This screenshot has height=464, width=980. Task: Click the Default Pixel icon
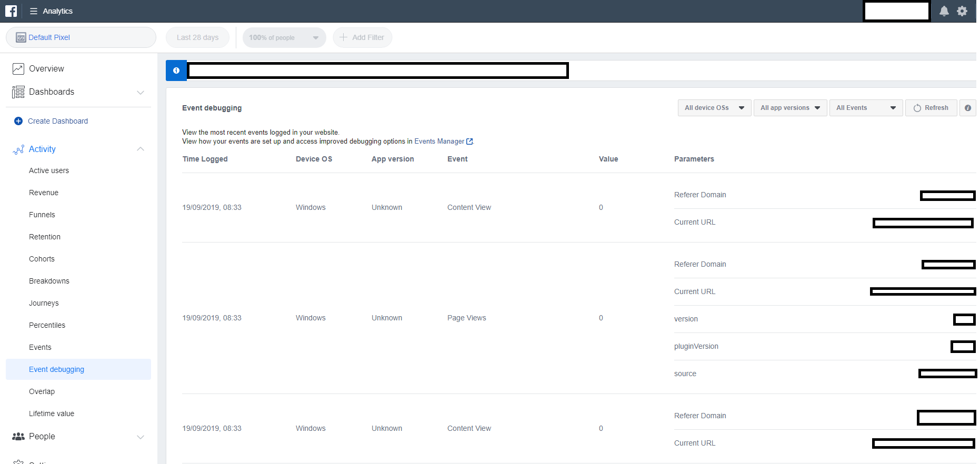coord(21,37)
